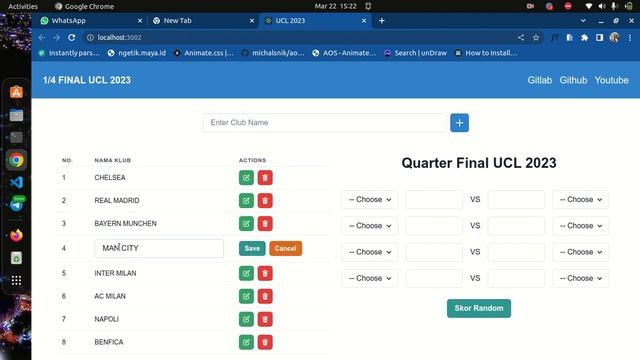Add club with the plus button
The height and width of the screenshot is (360, 640).
pyautogui.click(x=459, y=122)
